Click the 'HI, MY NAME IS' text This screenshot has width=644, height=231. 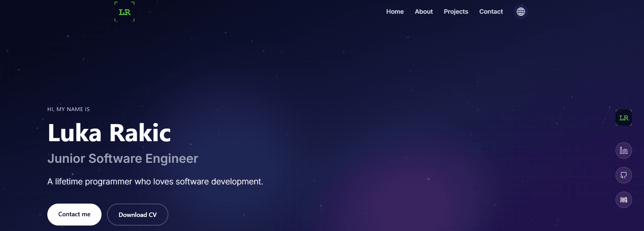69,109
